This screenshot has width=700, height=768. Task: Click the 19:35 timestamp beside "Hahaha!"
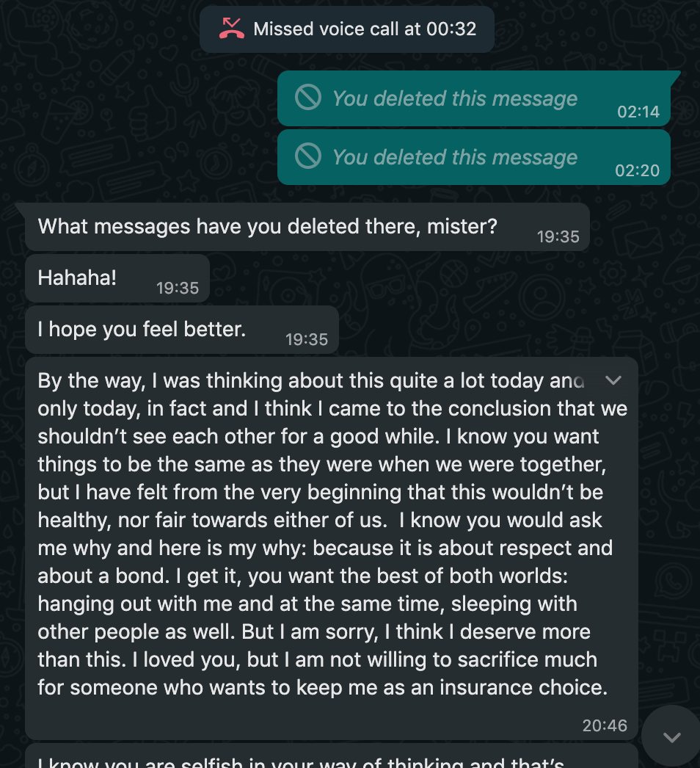(178, 288)
